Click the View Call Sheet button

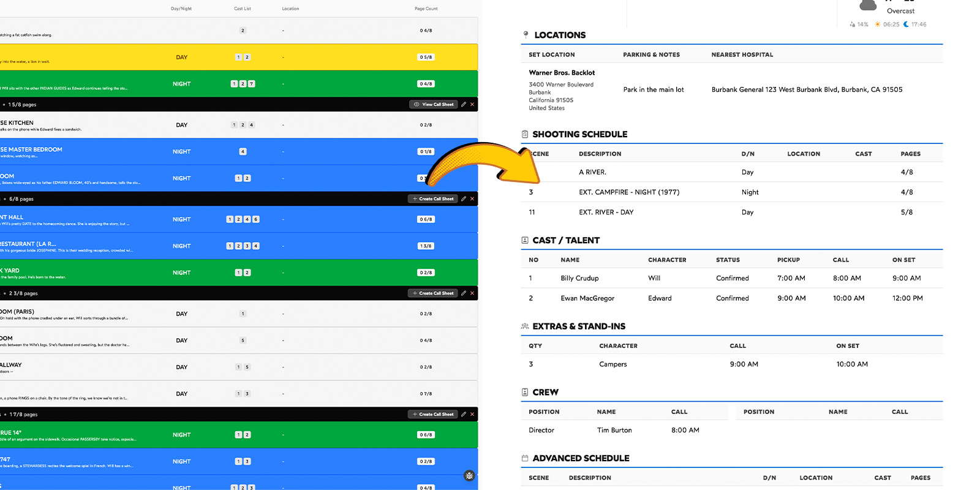pyautogui.click(x=434, y=104)
